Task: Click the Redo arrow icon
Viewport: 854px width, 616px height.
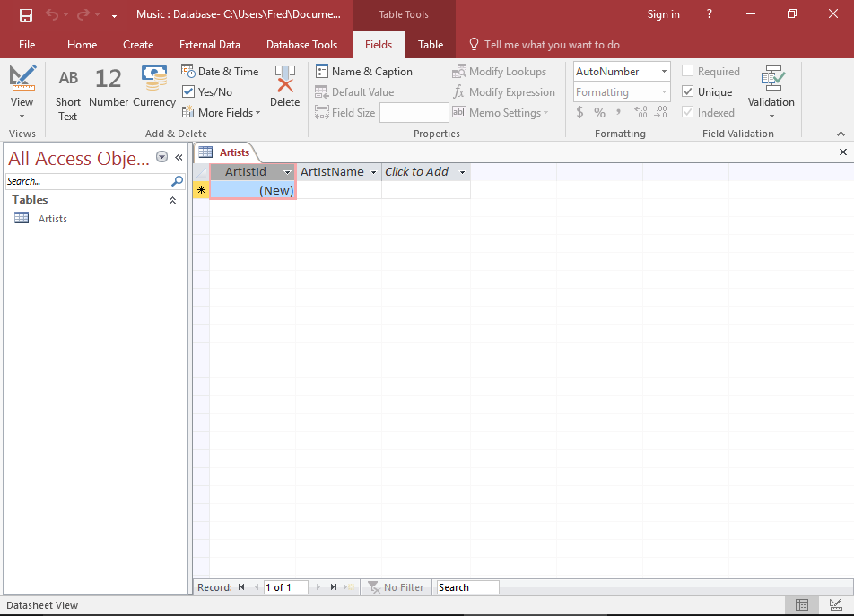Action: click(x=83, y=14)
